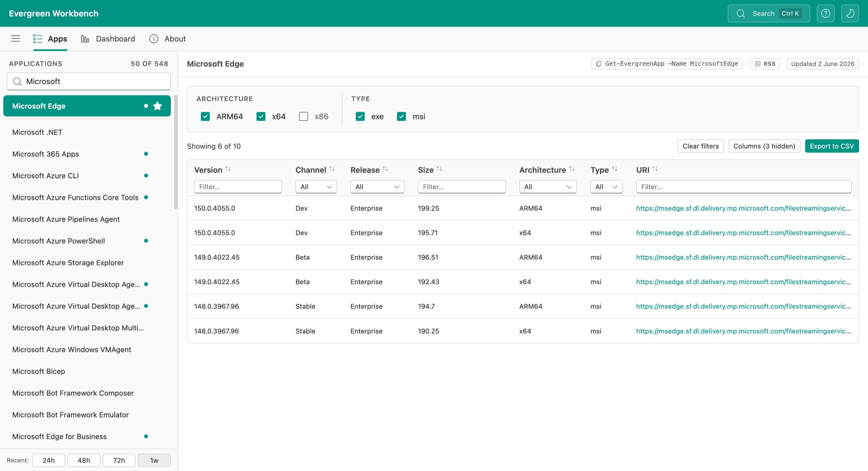Click the help question mark icon

point(825,14)
